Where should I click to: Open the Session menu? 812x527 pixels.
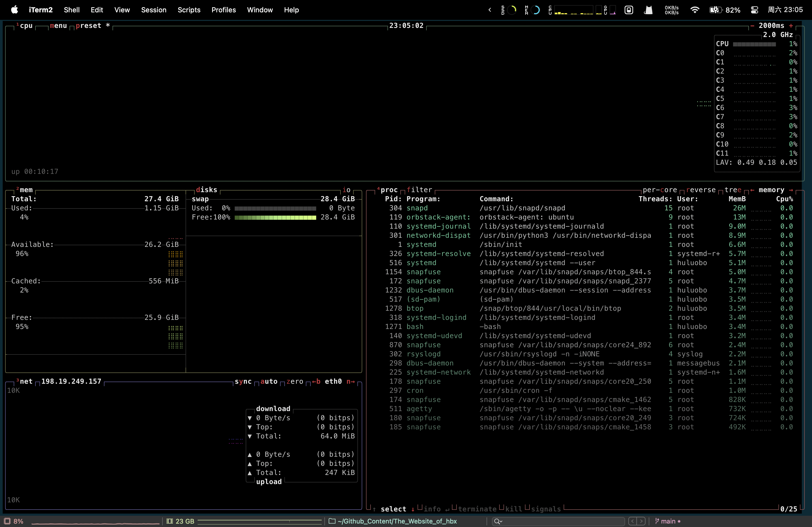coord(154,10)
